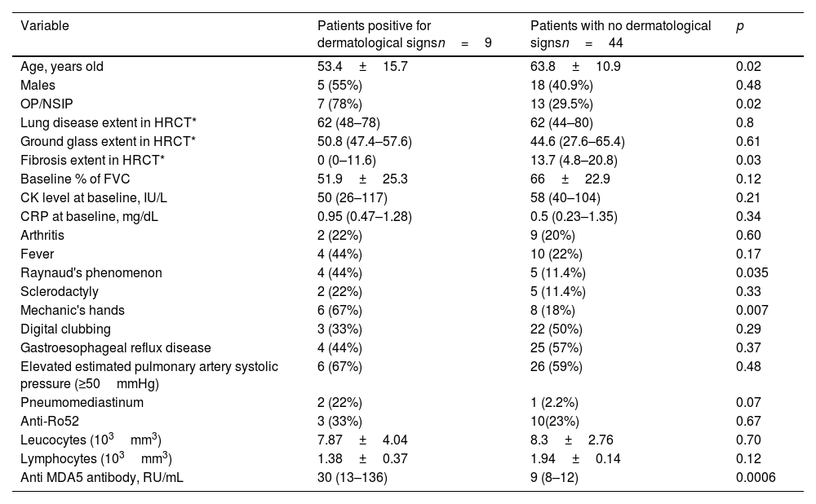
Task: Select the "Sclerodactyly" variable cell
Action: (59, 291)
